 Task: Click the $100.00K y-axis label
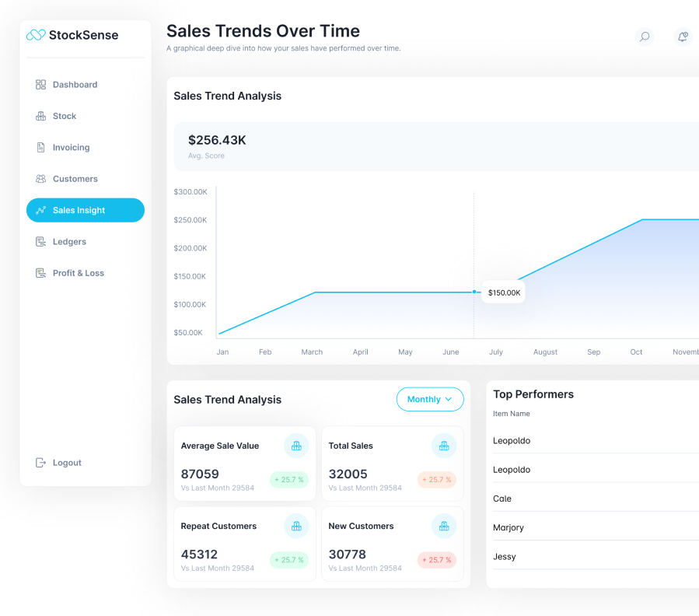tap(190, 305)
